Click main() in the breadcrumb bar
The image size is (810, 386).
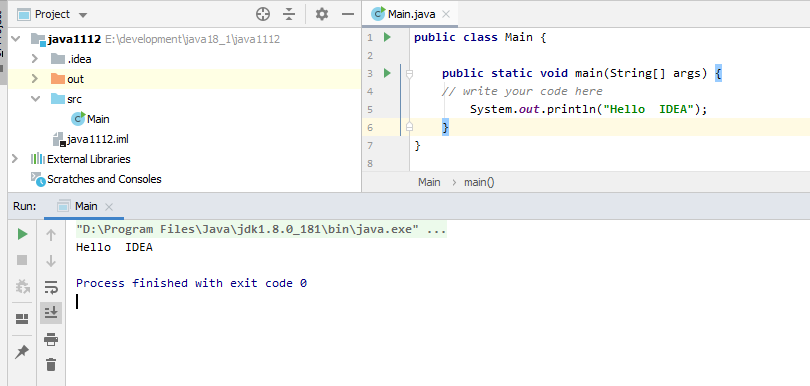pos(479,182)
